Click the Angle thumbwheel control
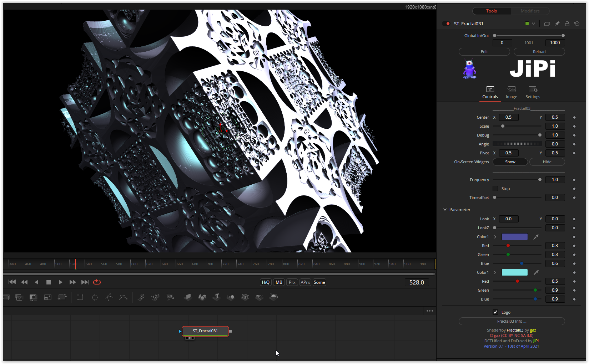The image size is (589, 364). pyautogui.click(x=517, y=144)
